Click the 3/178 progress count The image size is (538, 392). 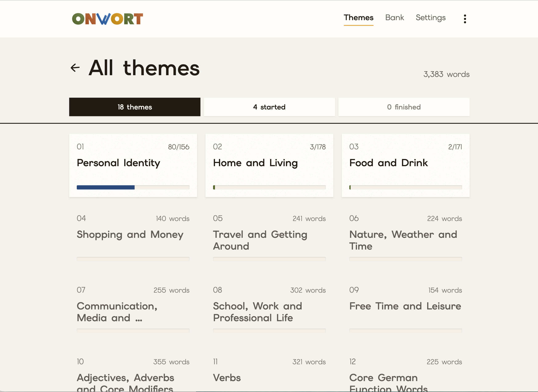coord(318,147)
